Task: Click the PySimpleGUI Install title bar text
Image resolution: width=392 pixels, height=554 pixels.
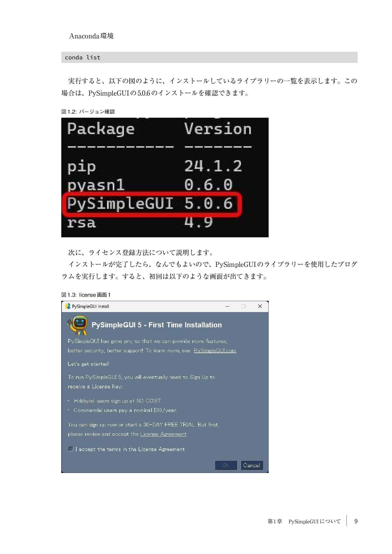Action: tap(91, 307)
